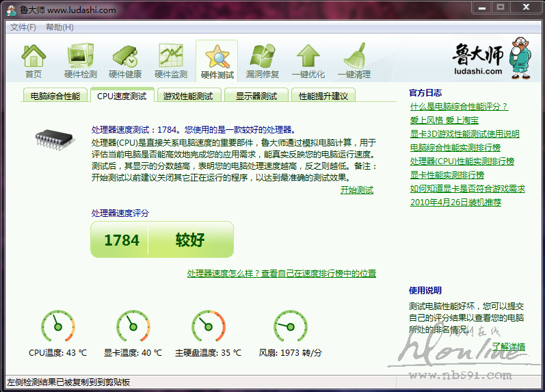Open the 什么是电脑综合性能评分 log link
This screenshot has height=392, width=545.
tap(459, 107)
